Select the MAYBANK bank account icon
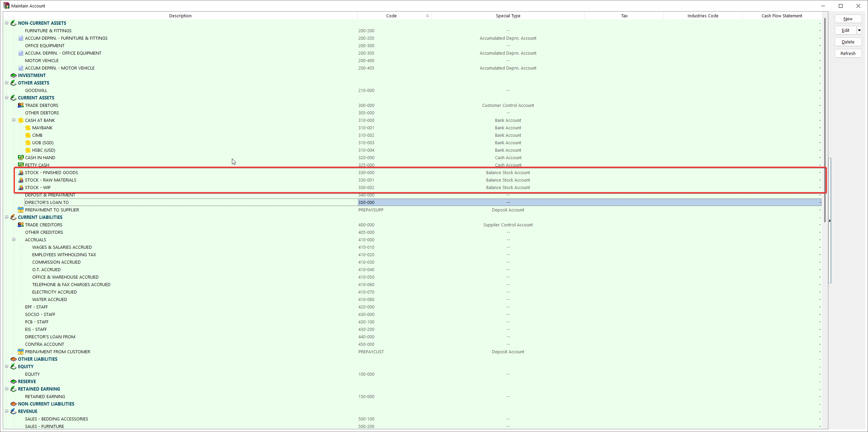Screen dimensions: 868x432 tap(28, 128)
